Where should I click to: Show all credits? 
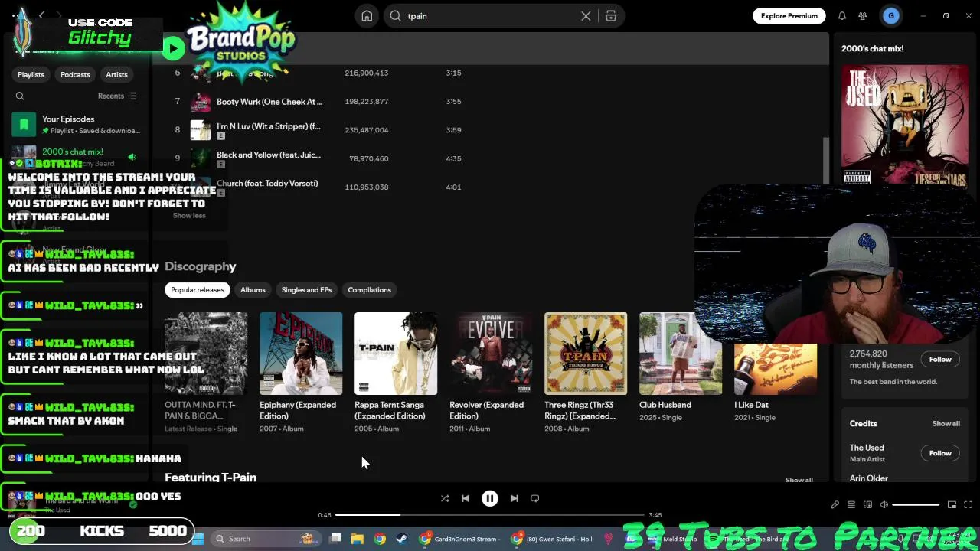click(946, 423)
